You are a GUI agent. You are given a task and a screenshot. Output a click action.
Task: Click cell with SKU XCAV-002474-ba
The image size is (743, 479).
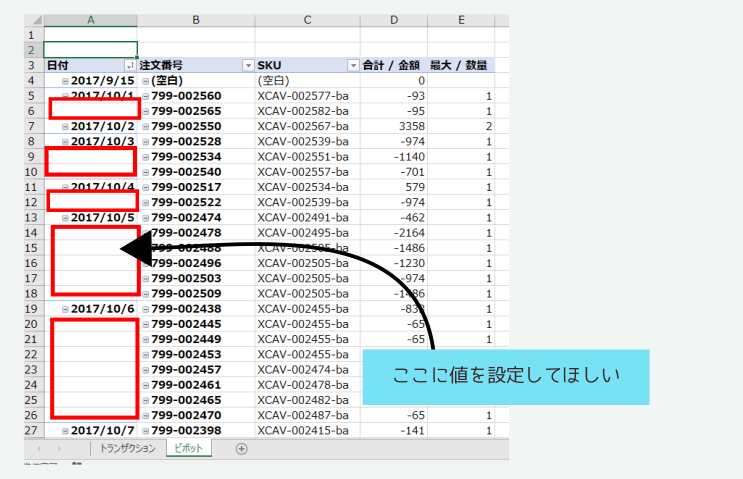308,370
